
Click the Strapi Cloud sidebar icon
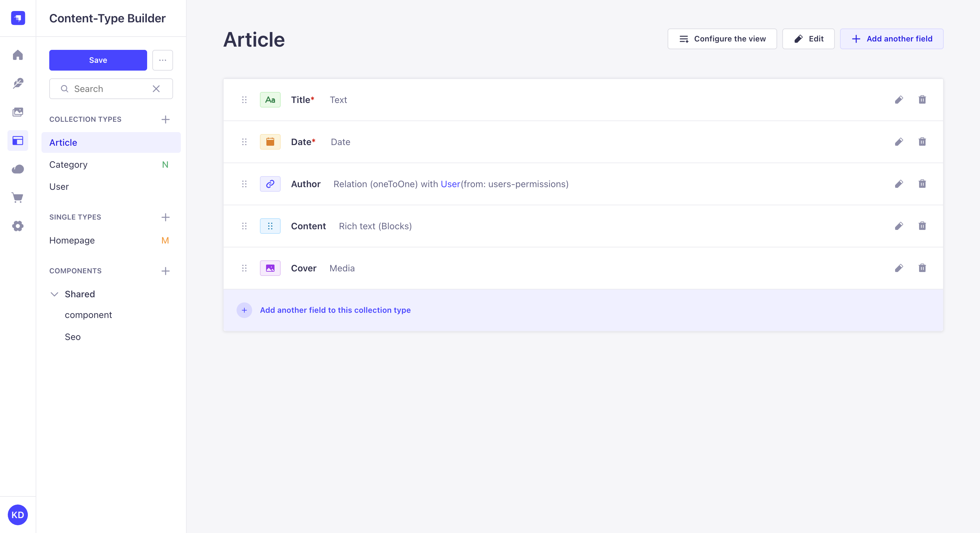pyautogui.click(x=18, y=169)
